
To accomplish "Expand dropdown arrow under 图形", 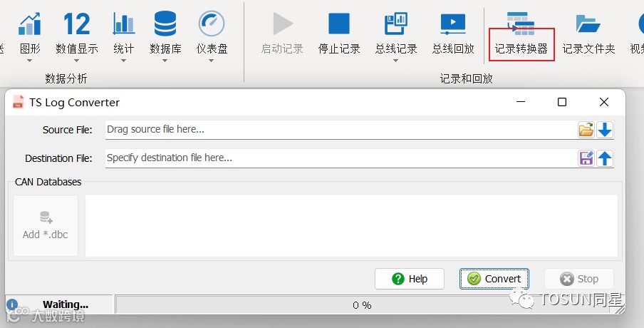I will click(x=30, y=61).
